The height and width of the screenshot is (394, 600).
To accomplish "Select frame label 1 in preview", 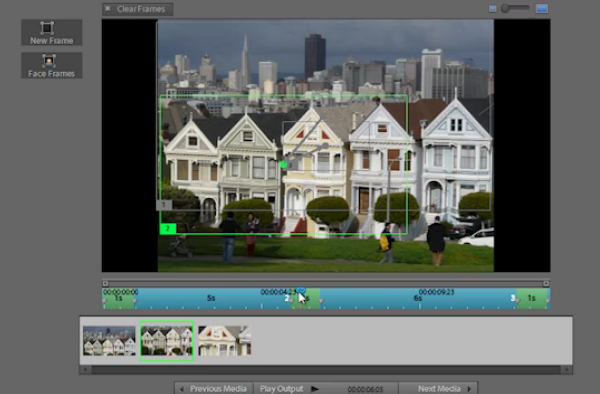I will point(164,205).
